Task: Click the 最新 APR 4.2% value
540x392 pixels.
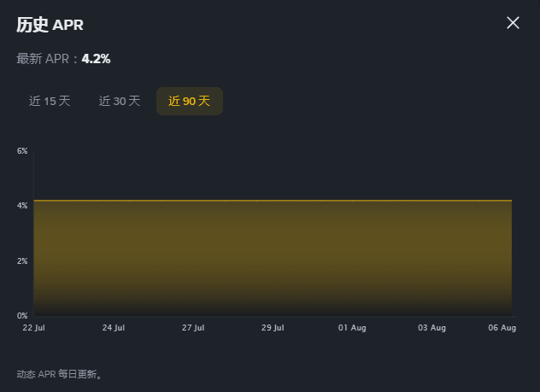Action: [96, 59]
